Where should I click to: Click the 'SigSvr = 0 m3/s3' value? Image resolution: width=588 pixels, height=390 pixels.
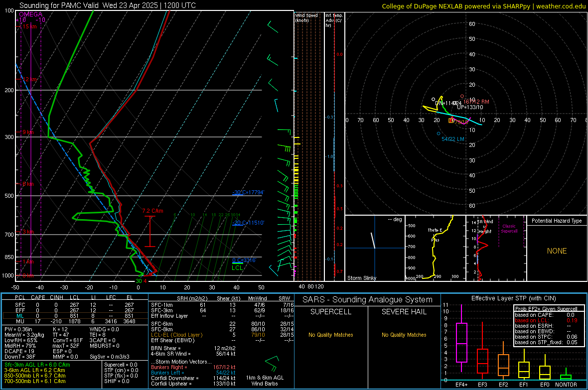[x=110, y=357]
